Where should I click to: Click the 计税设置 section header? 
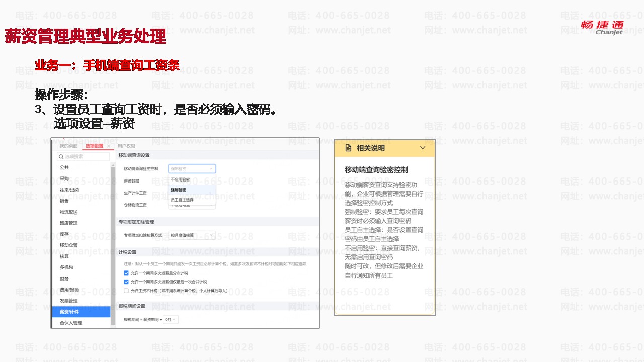(x=127, y=252)
